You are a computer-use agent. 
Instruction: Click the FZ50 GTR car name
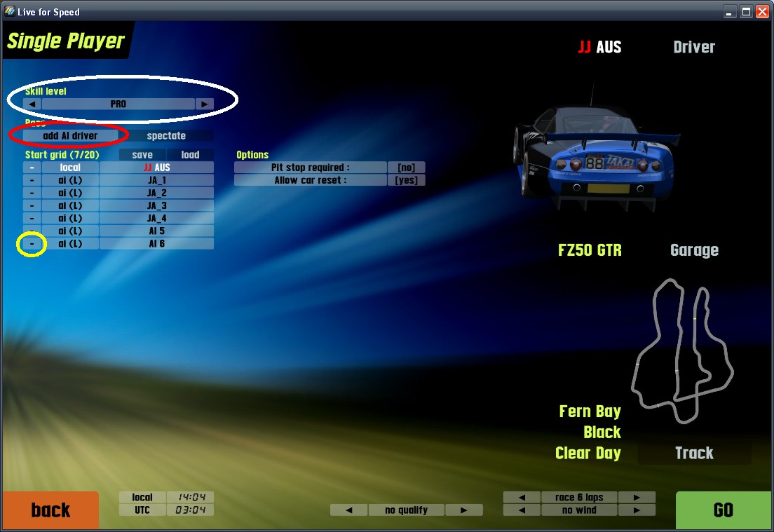point(590,250)
